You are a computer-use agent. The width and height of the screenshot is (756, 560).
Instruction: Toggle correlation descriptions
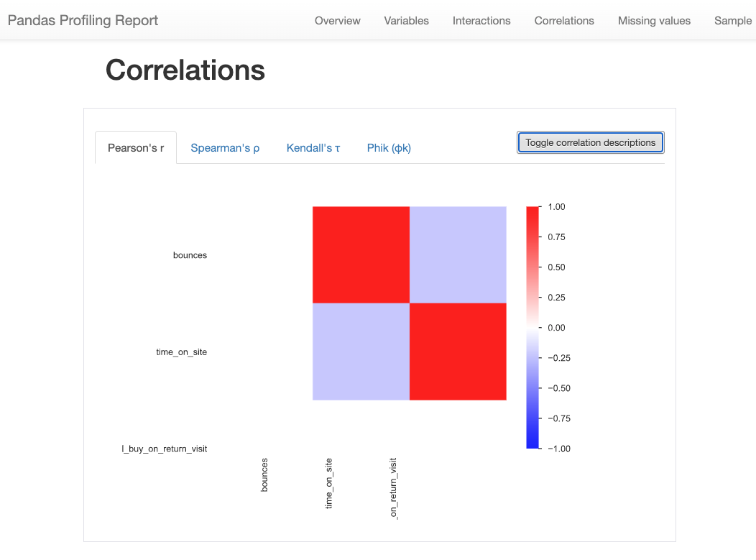coord(591,142)
